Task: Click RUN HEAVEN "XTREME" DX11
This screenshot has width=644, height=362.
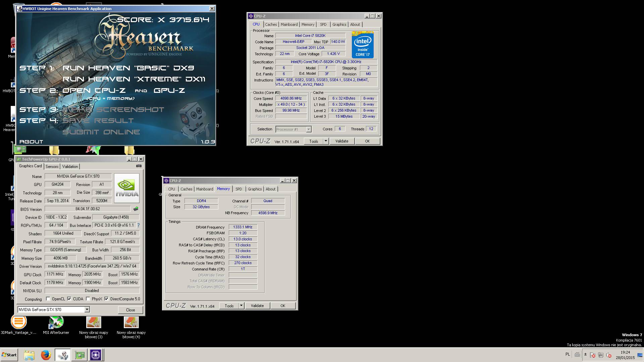Action: click(134, 79)
